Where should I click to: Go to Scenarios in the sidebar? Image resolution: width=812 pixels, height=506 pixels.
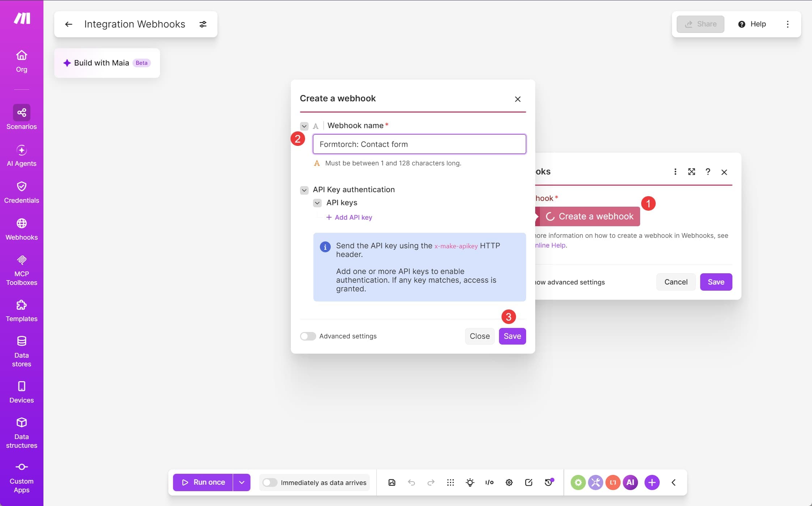tap(21, 117)
